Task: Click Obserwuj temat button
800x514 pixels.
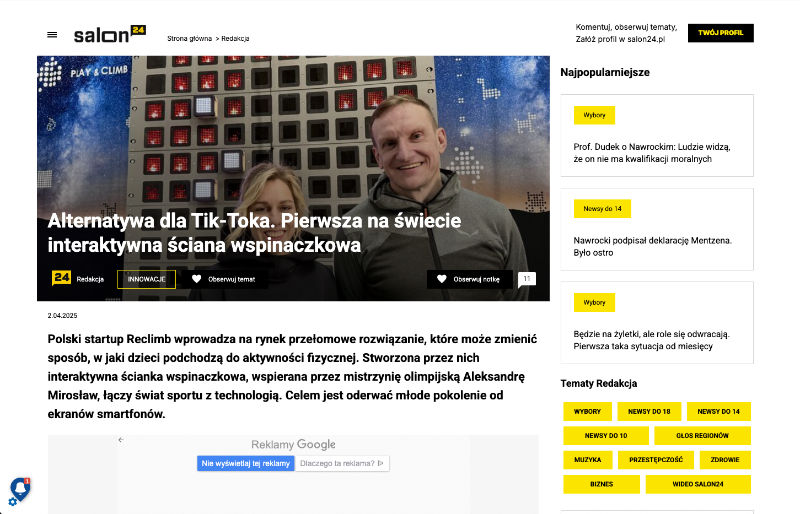Action: click(223, 279)
